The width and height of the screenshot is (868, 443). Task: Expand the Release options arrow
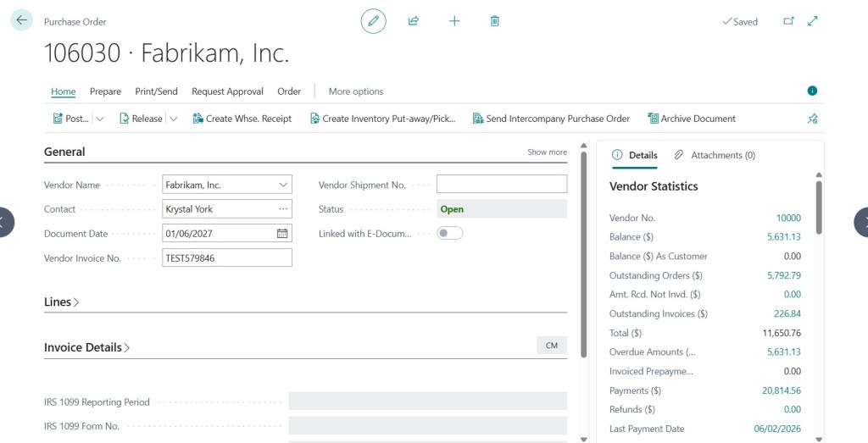[x=173, y=119]
